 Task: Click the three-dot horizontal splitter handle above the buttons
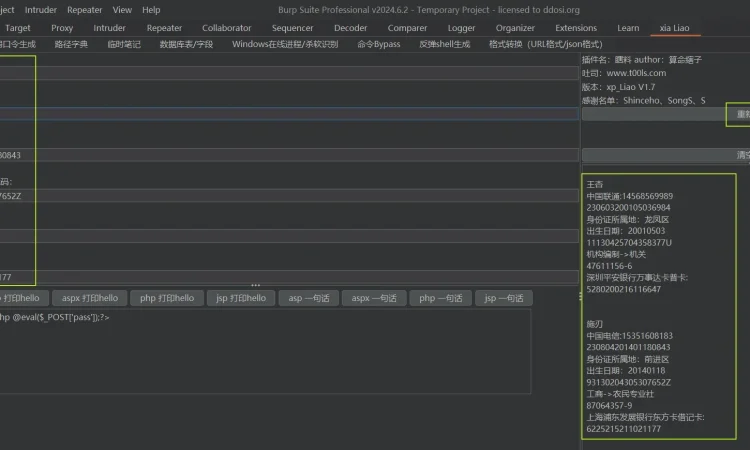pos(255,285)
